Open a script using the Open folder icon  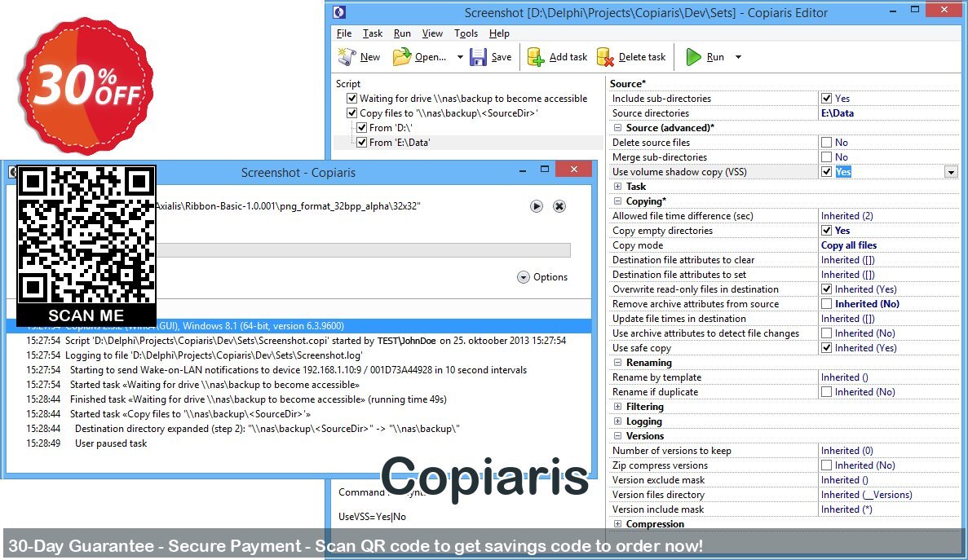pos(402,57)
